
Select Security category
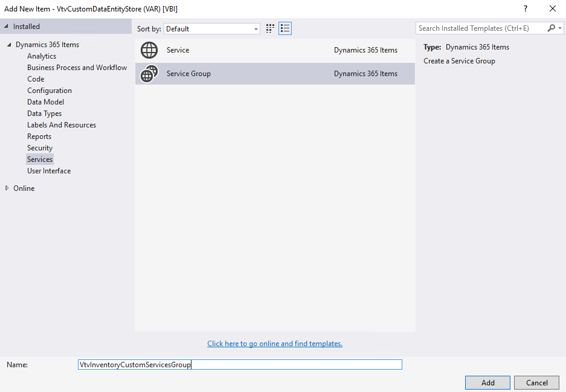[x=40, y=148]
